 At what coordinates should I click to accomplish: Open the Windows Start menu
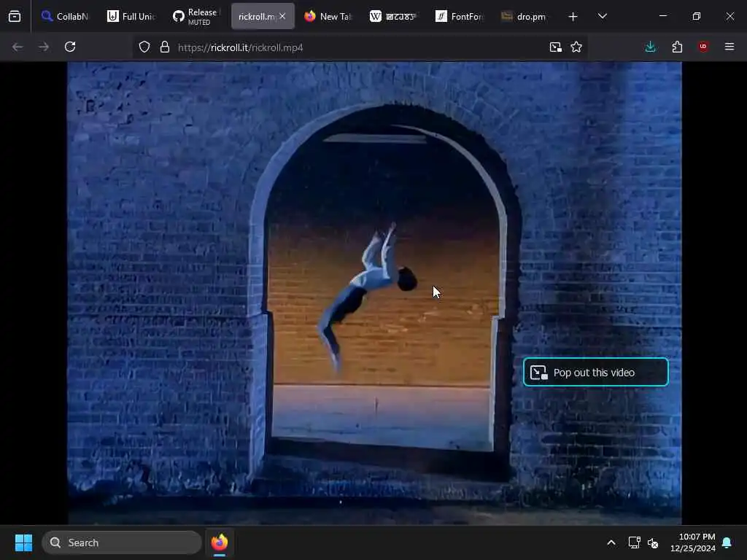[x=23, y=542]
